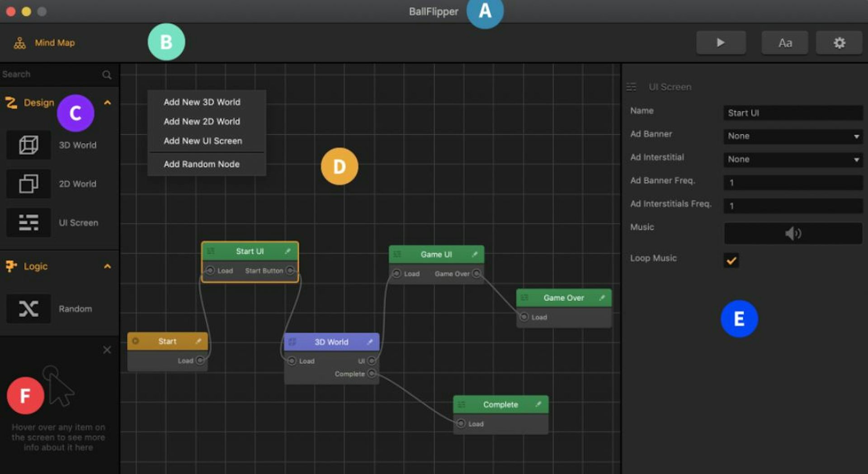Image resolution: width=868 pixels, height=474 pixels.
Task: Toggle the Loop Music checkbox
Action: point(731,260)
